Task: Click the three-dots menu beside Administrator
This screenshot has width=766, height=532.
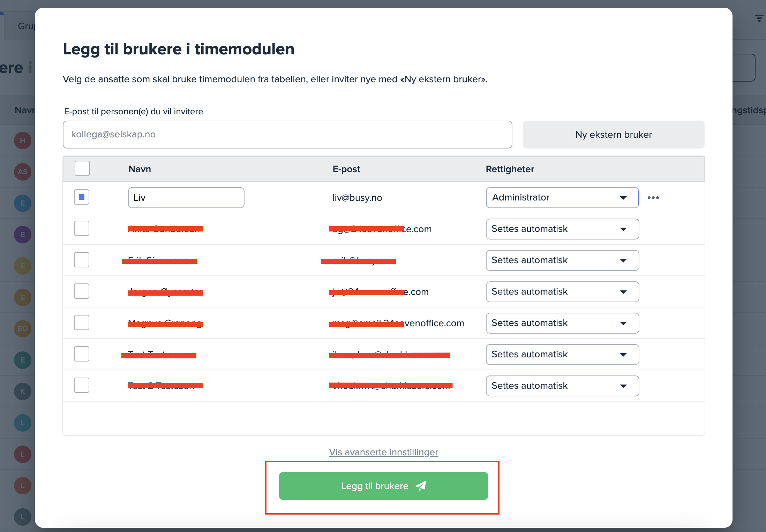Action: (x=653, y=198)
